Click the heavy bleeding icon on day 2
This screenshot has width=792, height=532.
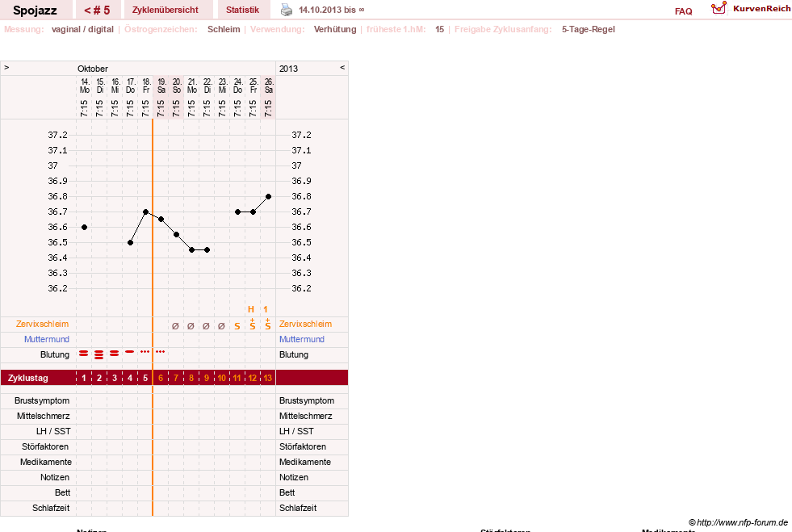point(99,354)
